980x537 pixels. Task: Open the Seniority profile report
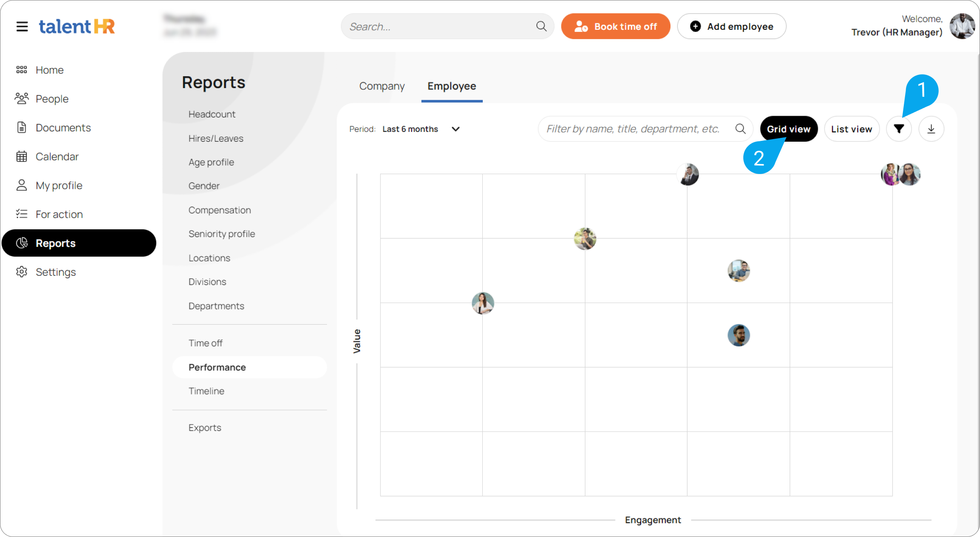(x=221, y=234)
